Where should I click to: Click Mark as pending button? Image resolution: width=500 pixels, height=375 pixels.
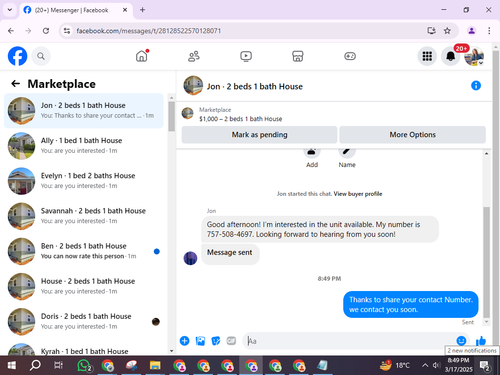click(x=259, y=135)
